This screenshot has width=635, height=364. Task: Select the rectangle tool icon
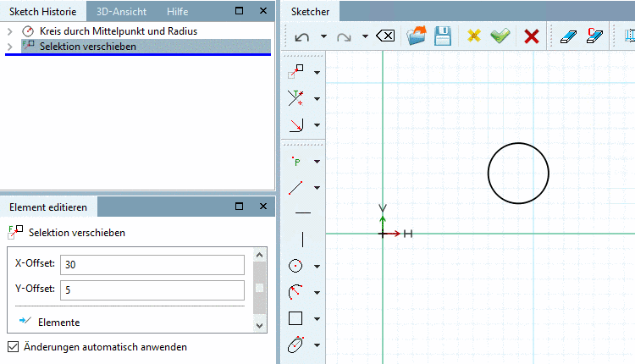[295, 318]
